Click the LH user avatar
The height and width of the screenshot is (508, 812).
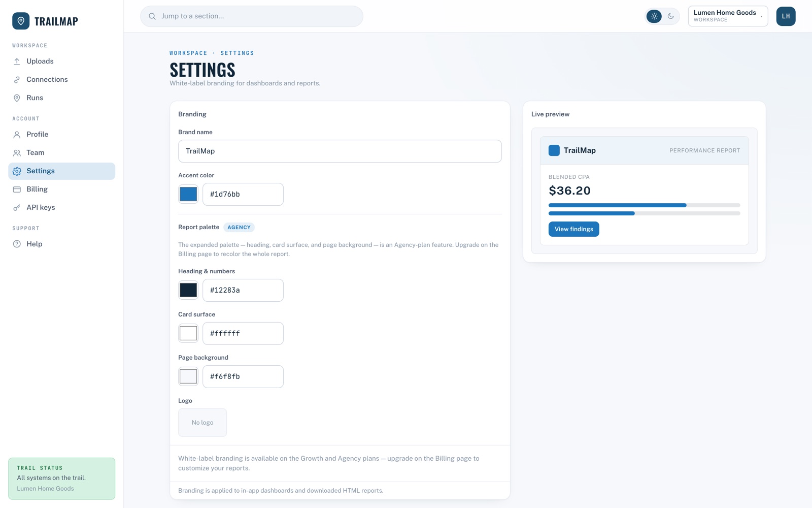pos(786,16)
